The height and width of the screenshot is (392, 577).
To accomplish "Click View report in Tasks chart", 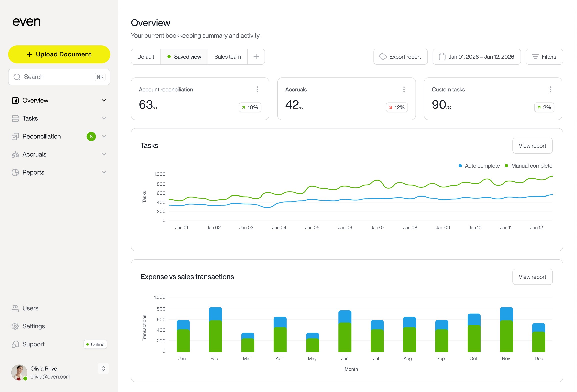I will coord(532,146).
